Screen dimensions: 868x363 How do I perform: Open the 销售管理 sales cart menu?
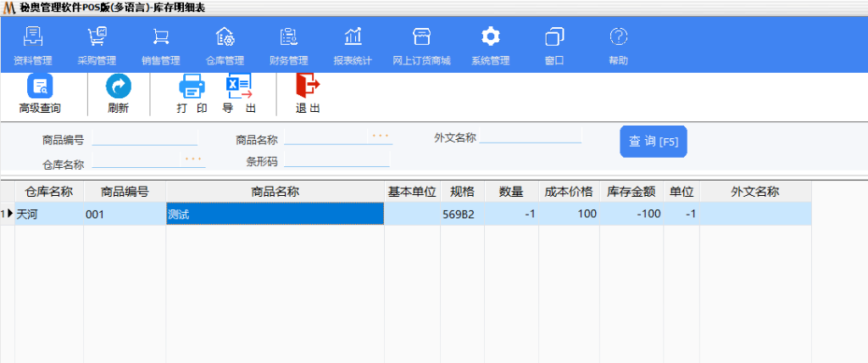[160, 46]
